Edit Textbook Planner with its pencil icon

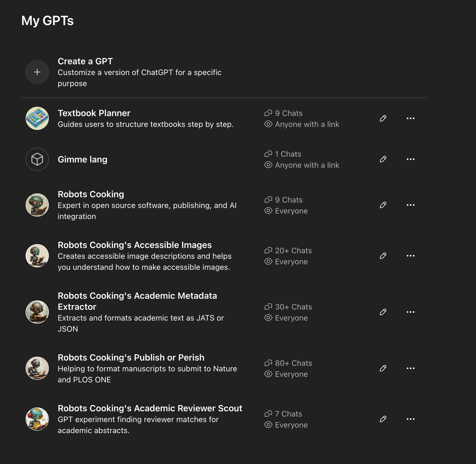(x=383, y=118)
